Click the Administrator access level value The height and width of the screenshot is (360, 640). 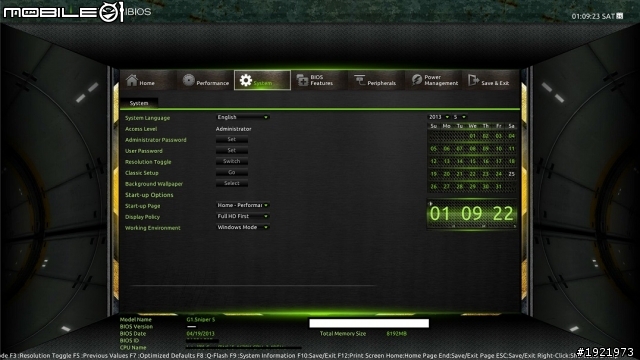coord(233,129)
